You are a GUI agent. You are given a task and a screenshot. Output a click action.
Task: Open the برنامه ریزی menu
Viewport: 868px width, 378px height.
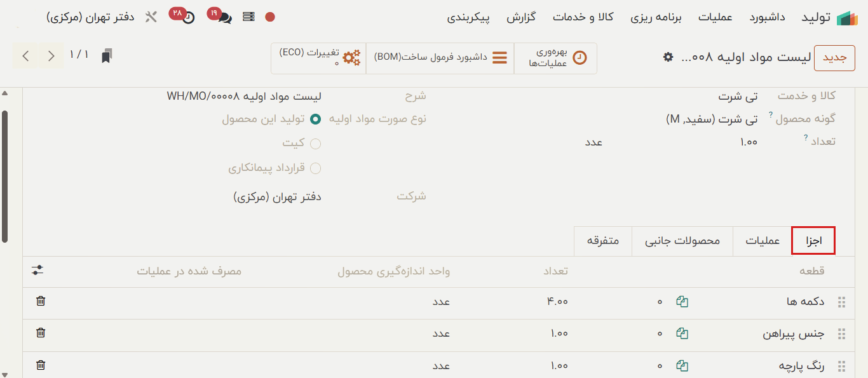tap(656, 17)
